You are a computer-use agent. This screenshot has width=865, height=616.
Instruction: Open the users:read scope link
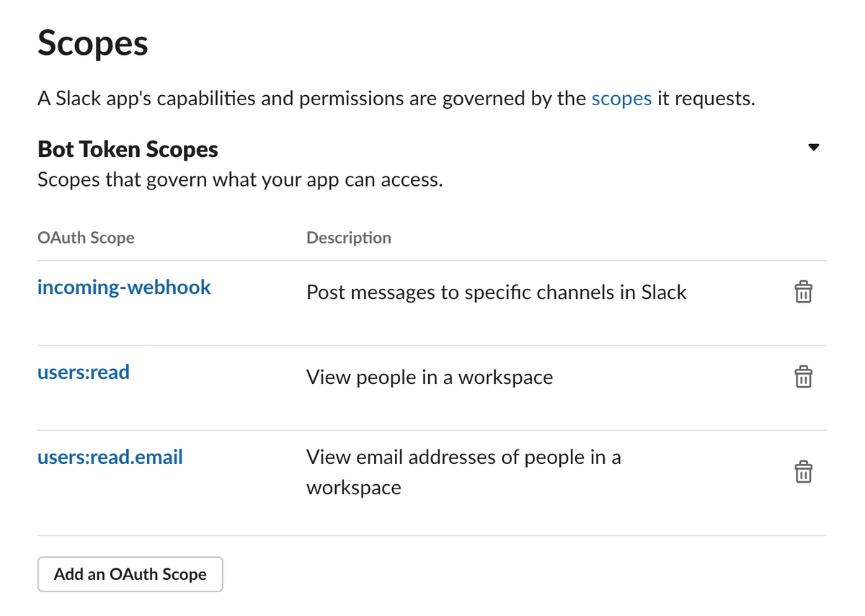point(84,372)
